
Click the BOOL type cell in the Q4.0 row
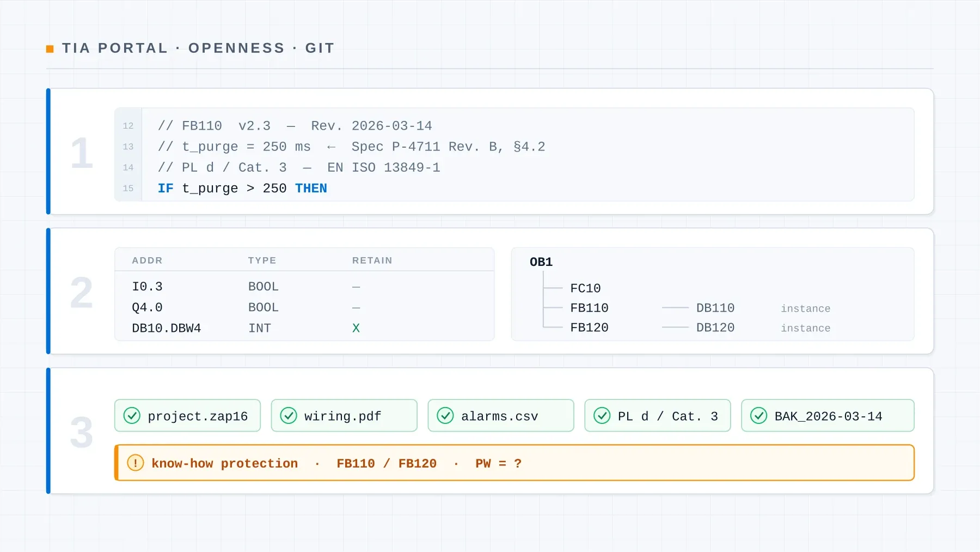point(264,307)
